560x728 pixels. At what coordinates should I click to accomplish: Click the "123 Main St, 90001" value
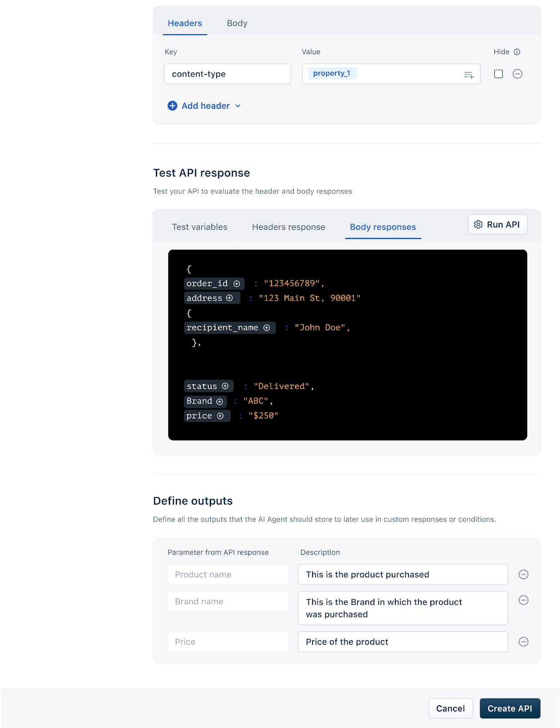[x=309, y=298]
